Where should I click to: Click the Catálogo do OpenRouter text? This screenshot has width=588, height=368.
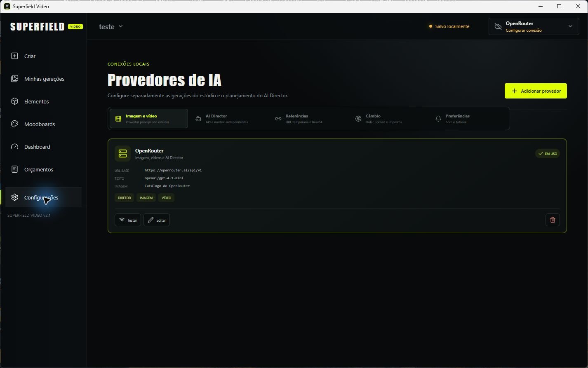pyautogui.click(x=167, y=186)
